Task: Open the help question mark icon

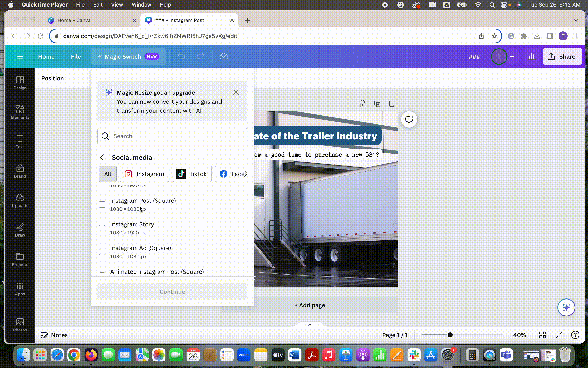Action: pos(576,335)
